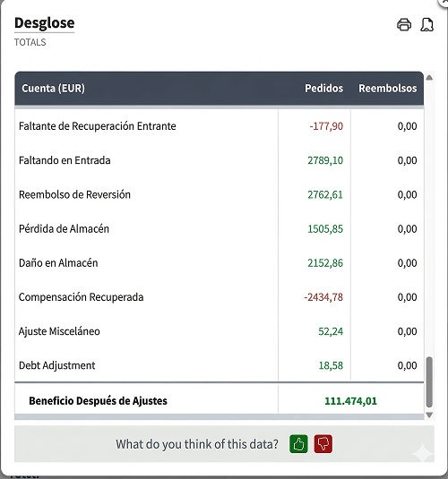This screenshot has height=479, width=448.
Task: Select the Faltante de Recuperación Entrante row
Action: [x=219, y=126]
